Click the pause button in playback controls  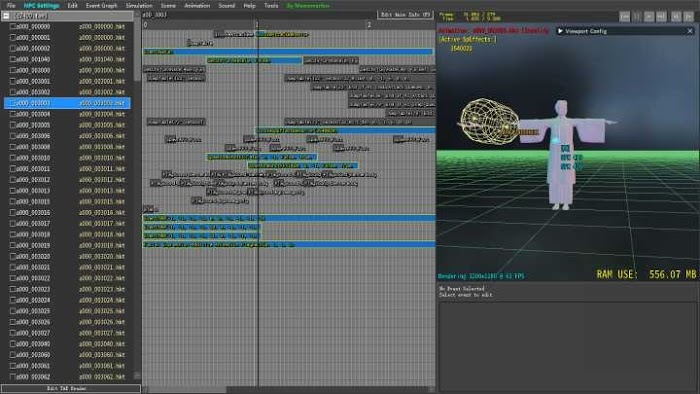click(637, 17)
